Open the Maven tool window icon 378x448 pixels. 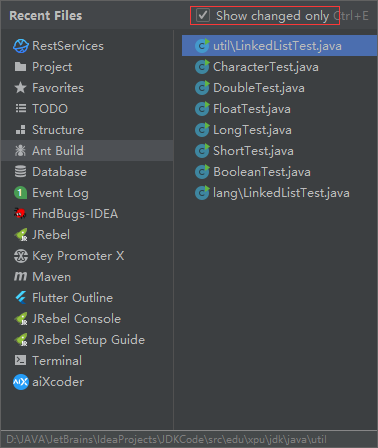click(21, 276)
